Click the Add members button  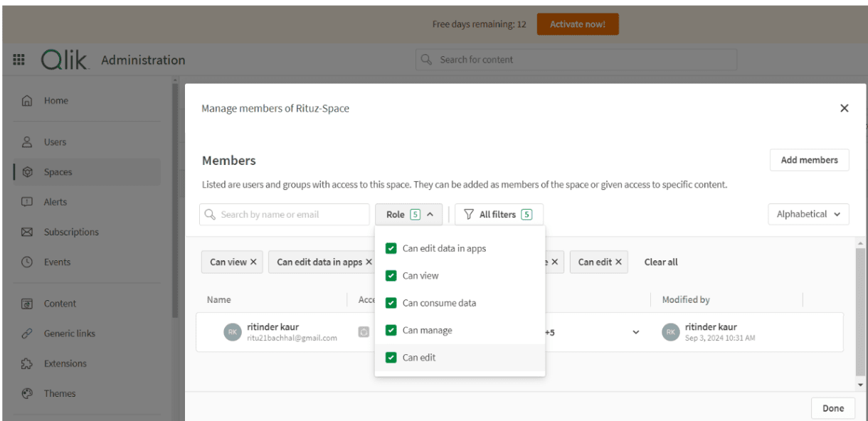[809, 159]
